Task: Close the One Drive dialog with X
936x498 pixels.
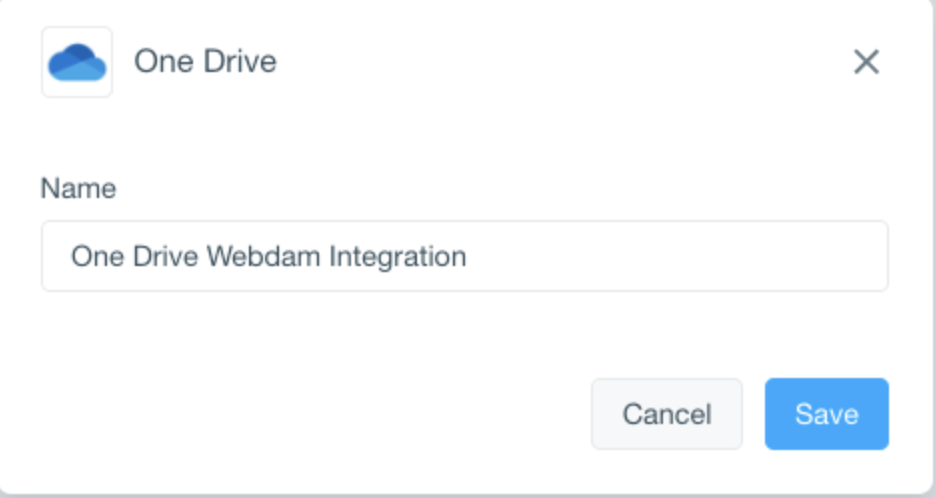Action: coord(866,62)
